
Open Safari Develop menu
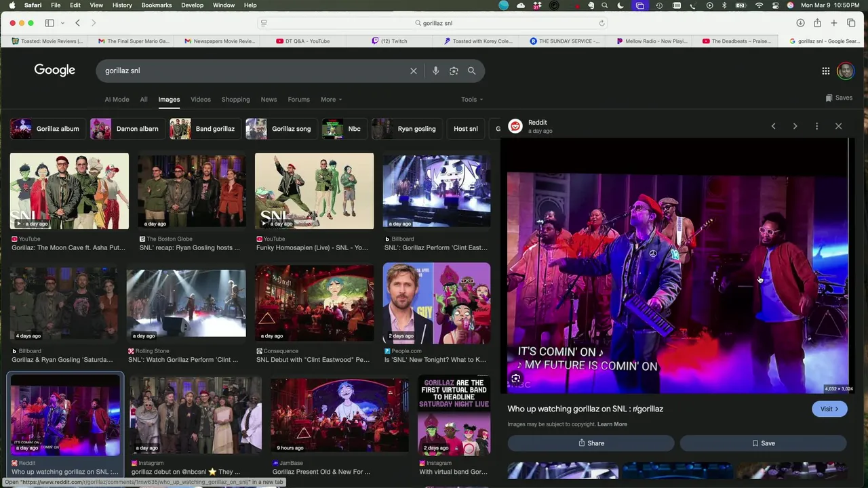[192, 5]
